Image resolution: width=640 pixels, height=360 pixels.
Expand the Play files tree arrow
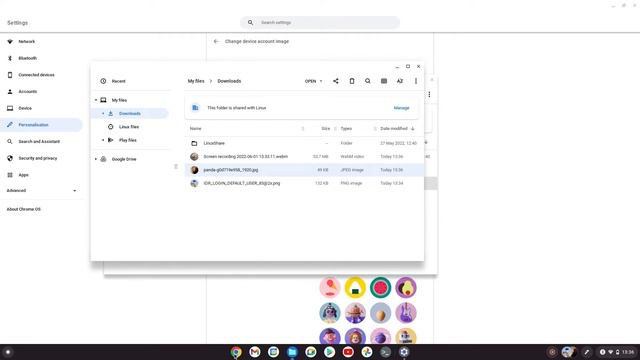103,140
